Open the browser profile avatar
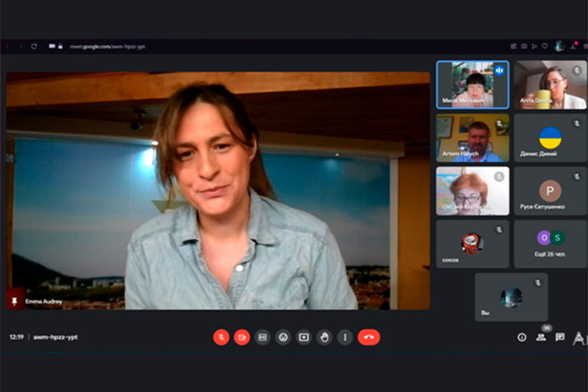 pyautogui.click(x=559, y=46)
